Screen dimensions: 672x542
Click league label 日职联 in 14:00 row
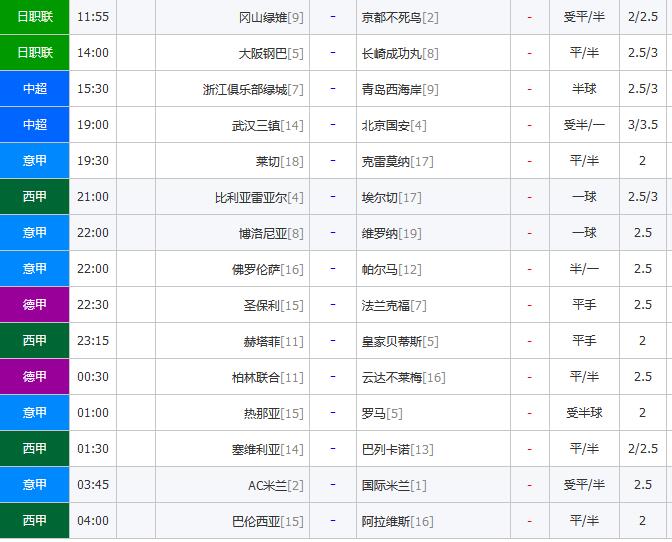point(35,53)
